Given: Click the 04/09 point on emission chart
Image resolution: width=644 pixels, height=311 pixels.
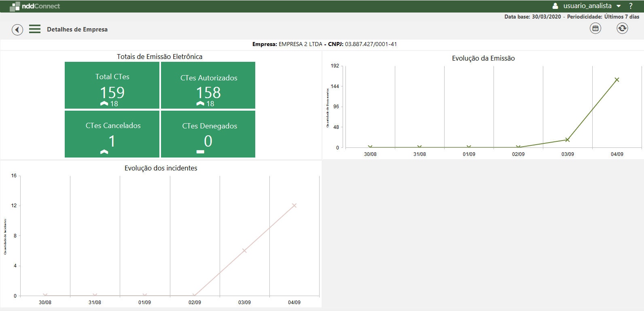Looking at the screenshot, I should point(616,80).
